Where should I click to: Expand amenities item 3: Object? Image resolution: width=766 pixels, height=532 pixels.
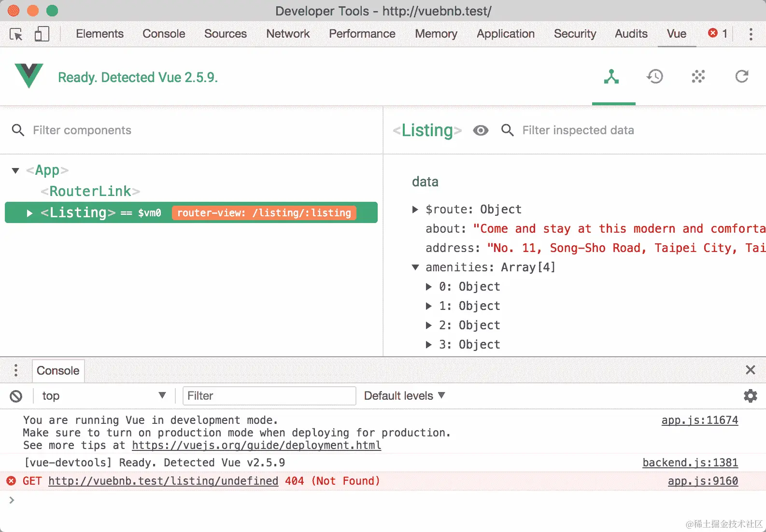[428, 344]
